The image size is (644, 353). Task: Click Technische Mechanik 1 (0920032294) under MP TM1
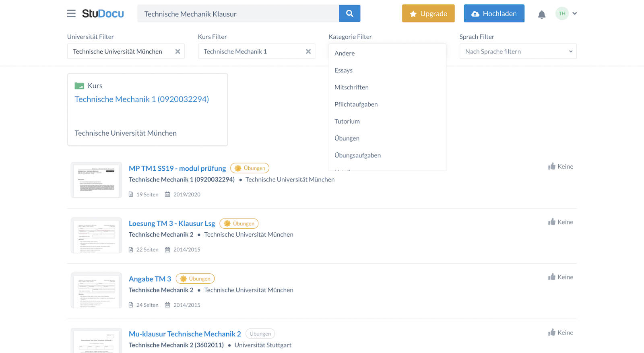click(182, 180)
